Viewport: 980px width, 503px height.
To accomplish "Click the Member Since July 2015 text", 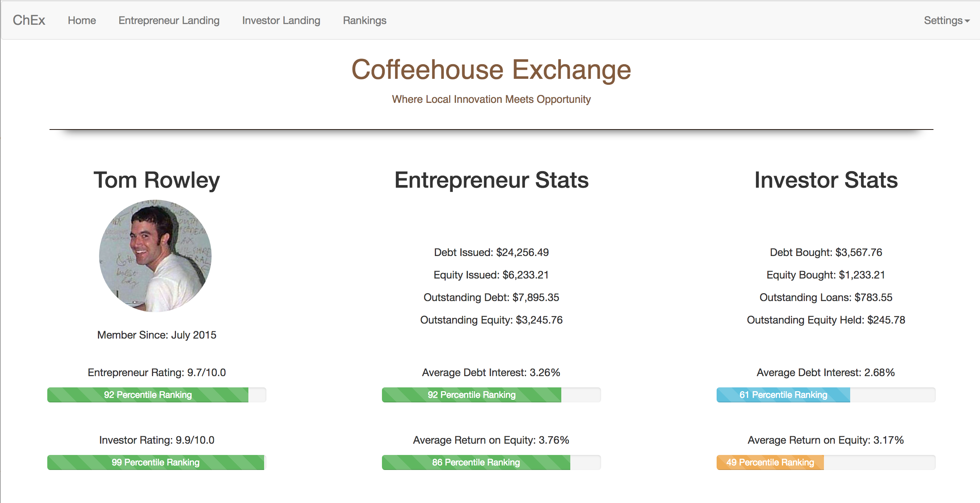I will (x=157, y=334).
